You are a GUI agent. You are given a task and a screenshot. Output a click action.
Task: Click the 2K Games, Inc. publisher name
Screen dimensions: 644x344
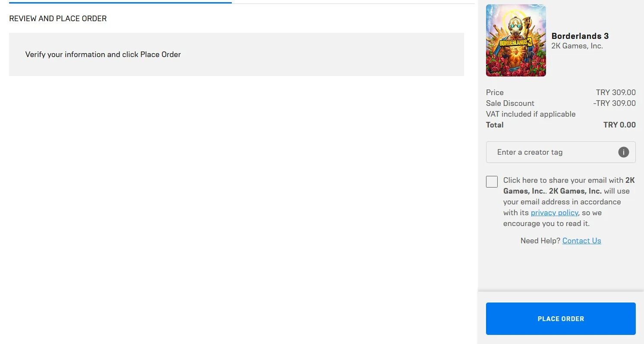click(577, 46)
